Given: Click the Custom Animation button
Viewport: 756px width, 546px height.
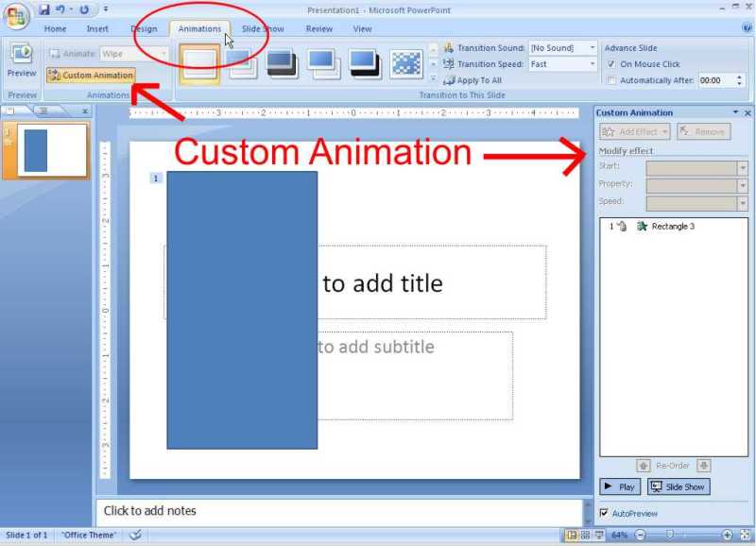Looking at the screenshot, I should 91,76.
